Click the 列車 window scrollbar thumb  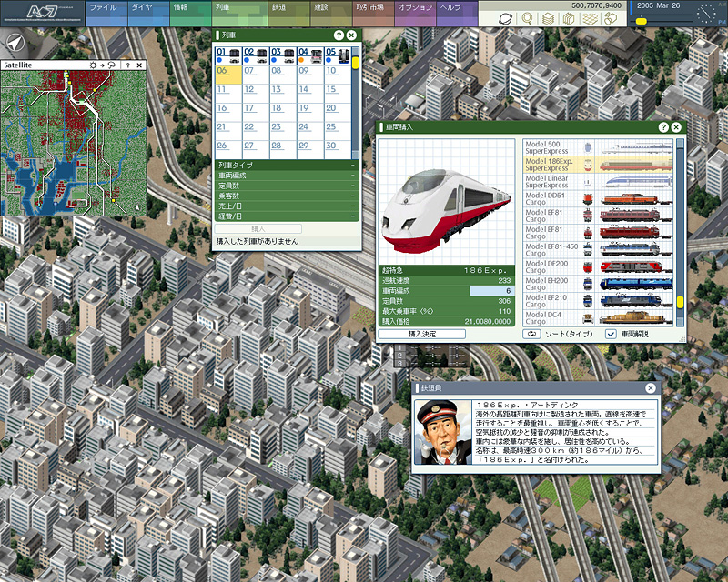(355, 63)
